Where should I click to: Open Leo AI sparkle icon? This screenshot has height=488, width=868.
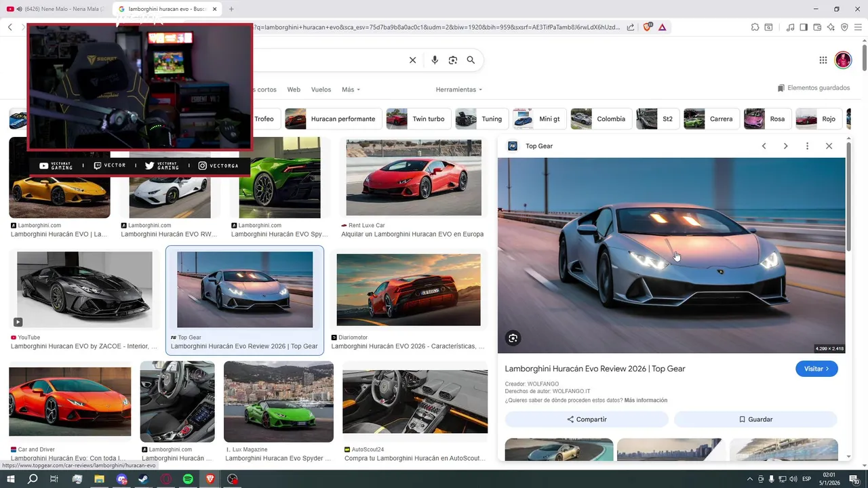[831, 27]
